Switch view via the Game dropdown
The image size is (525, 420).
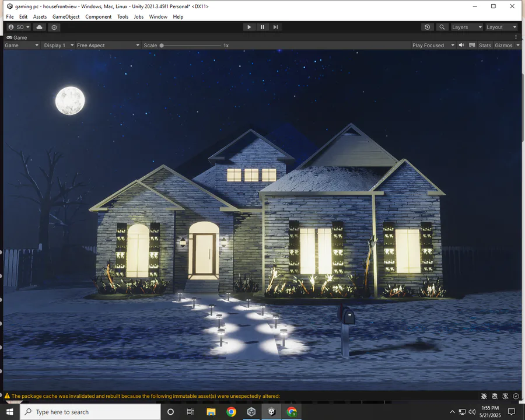[22, 45]
